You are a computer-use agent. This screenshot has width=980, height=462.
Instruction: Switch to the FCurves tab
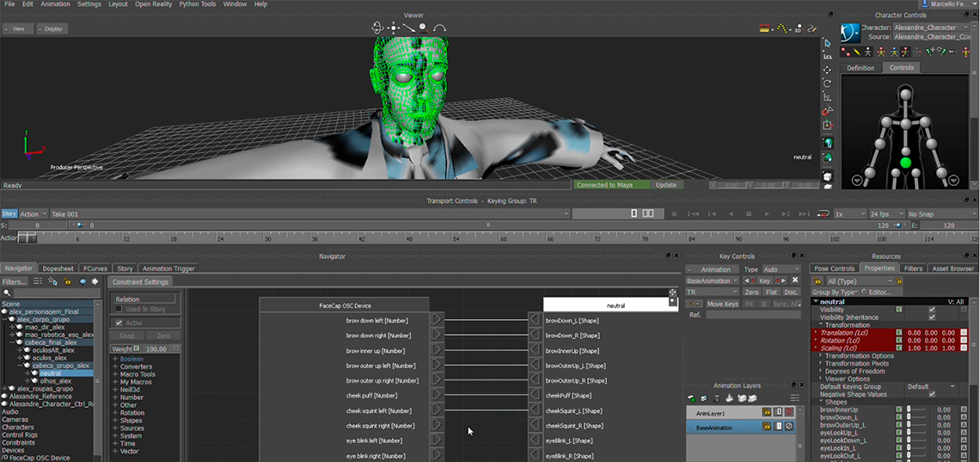pos(95,268)
